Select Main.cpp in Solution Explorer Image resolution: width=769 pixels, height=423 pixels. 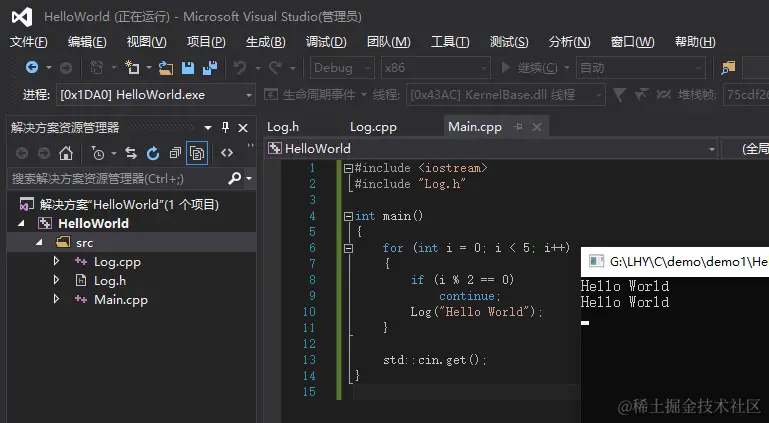tap(121, 299)
